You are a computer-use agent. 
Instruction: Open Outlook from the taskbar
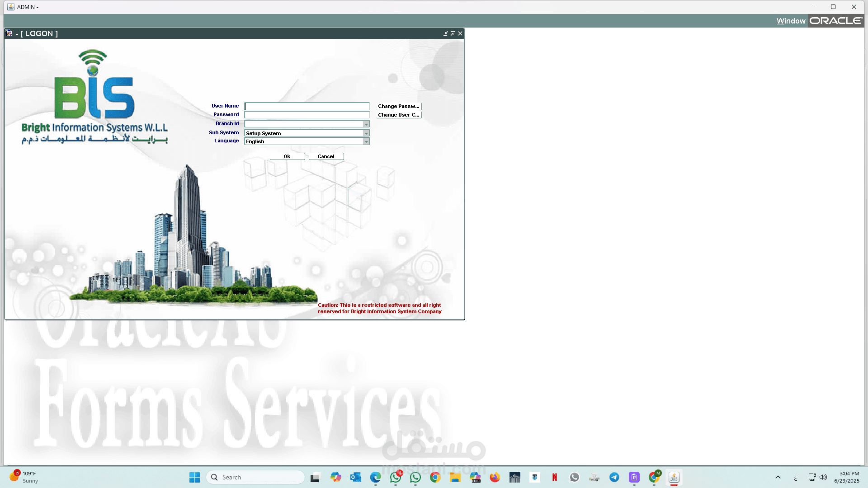(355, 477)
